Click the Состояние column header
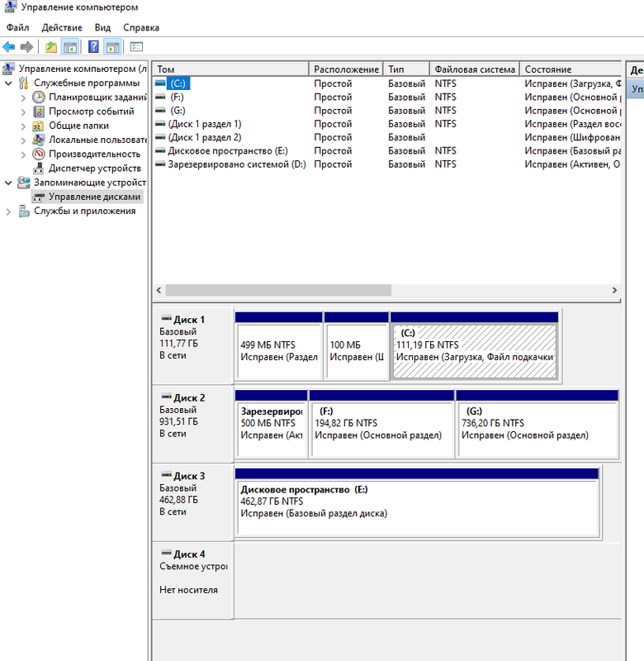The height and width of the screenshot is (661, 644). [x=570, y=69]
